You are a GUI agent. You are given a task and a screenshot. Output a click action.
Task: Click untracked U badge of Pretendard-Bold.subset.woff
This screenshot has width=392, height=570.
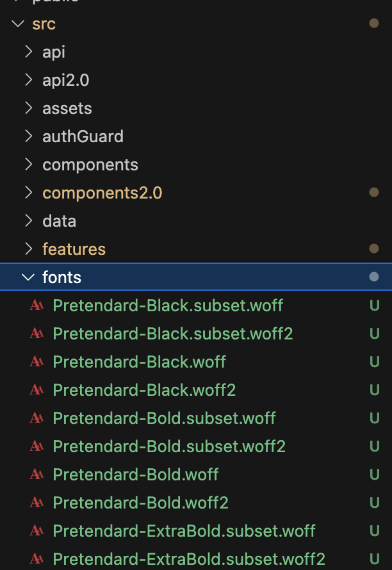click(375, 418)
